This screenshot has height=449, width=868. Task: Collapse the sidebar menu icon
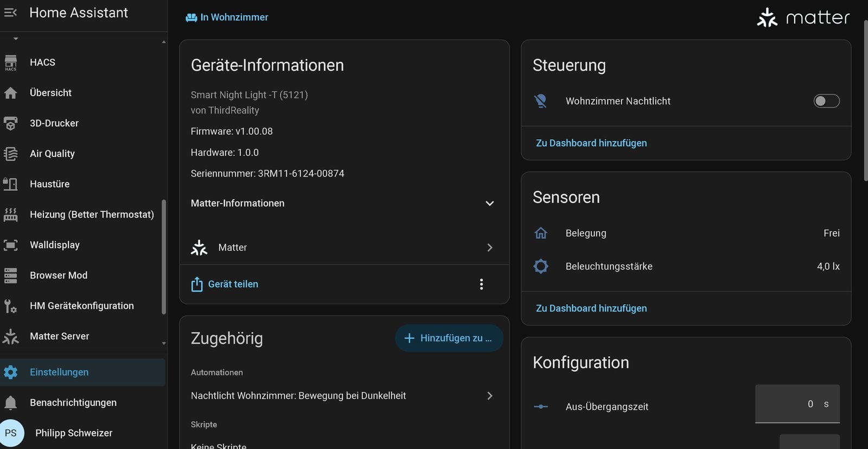pyautogui.click(x=10, y=12)
